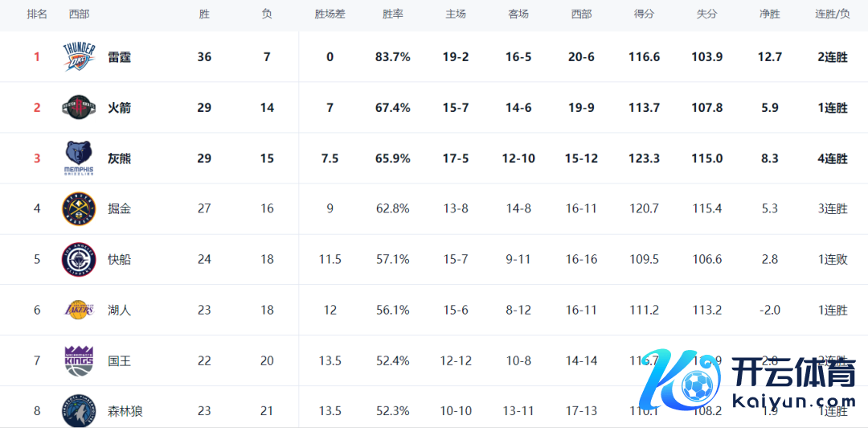
Task: Click the Sacramento Kings logo
Action: pos(79,361)
